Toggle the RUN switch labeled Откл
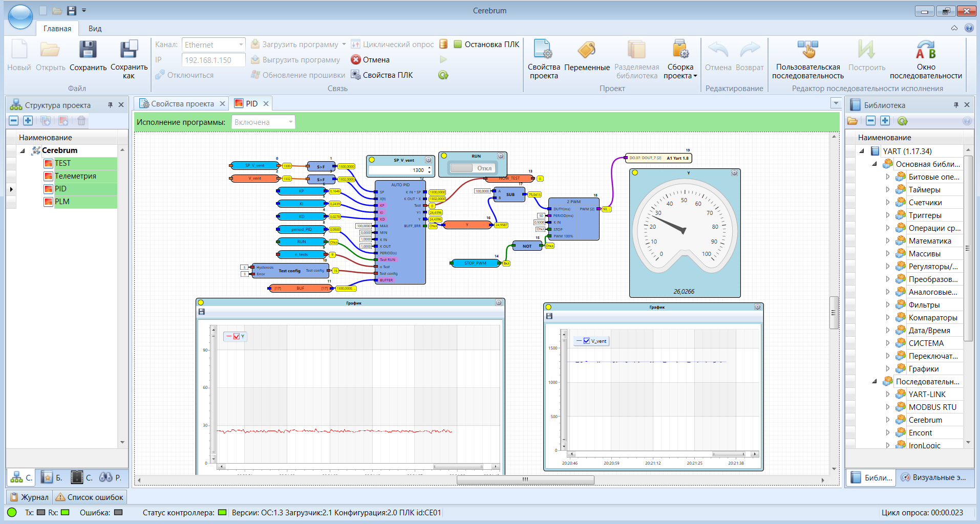Image resolution: width=980 pixels, height=524 pixels. [472, 168]
